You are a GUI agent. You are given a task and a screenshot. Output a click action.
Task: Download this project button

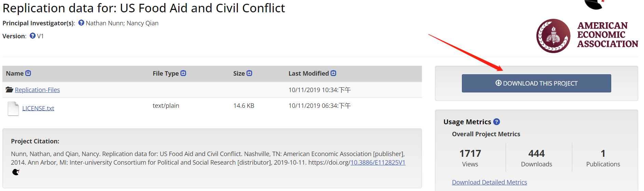536,83
